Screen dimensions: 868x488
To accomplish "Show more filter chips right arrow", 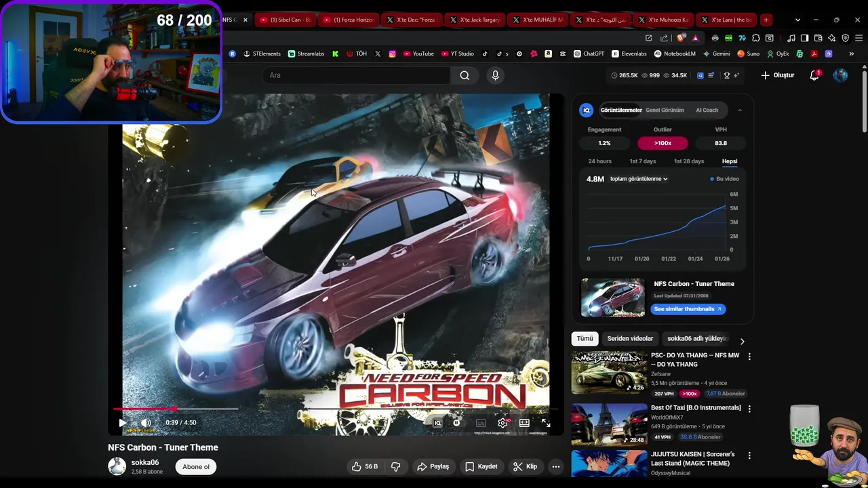I will (x=742, y=341).
